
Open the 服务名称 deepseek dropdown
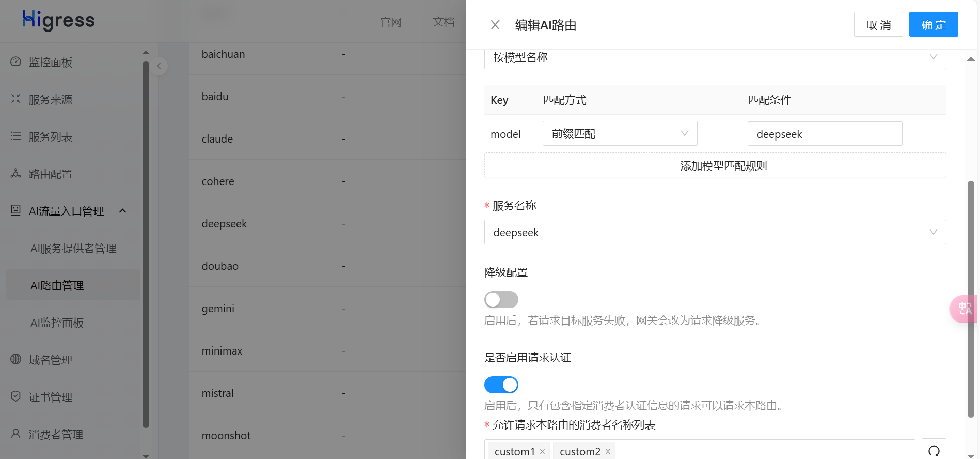(x=715, y=232)
